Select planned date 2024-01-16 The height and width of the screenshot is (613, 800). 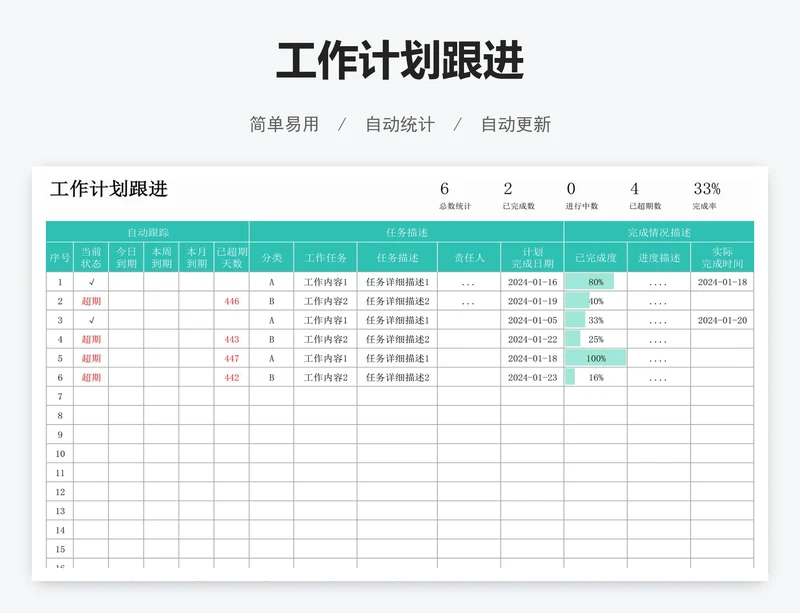pos(532,282)
